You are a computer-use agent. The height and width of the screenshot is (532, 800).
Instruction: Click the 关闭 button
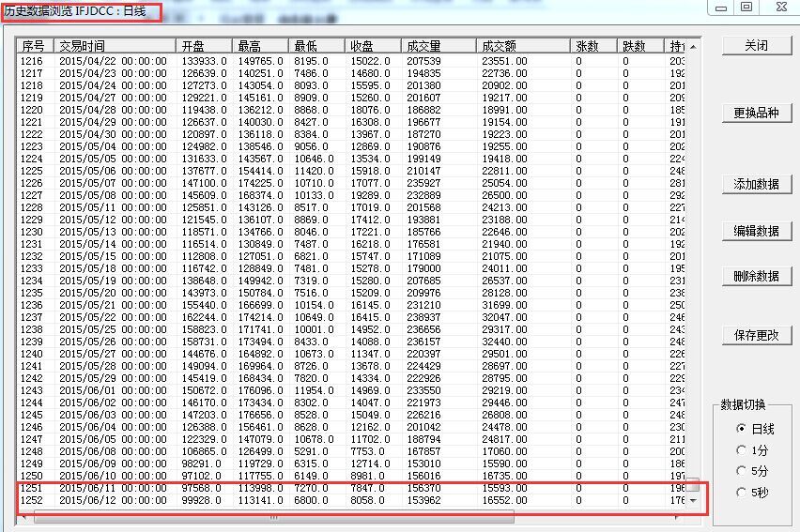click(756, 45)
